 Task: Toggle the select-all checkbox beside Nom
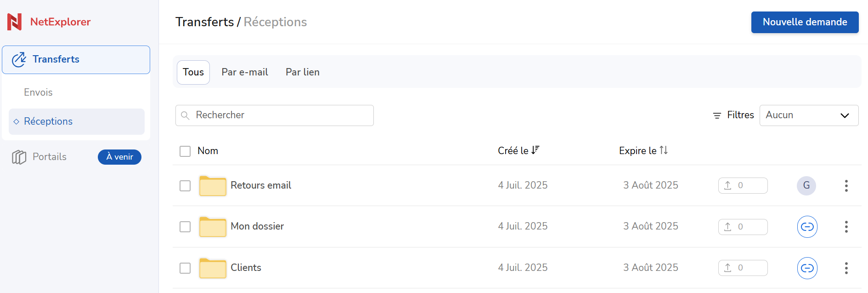(x=185, y=151)
